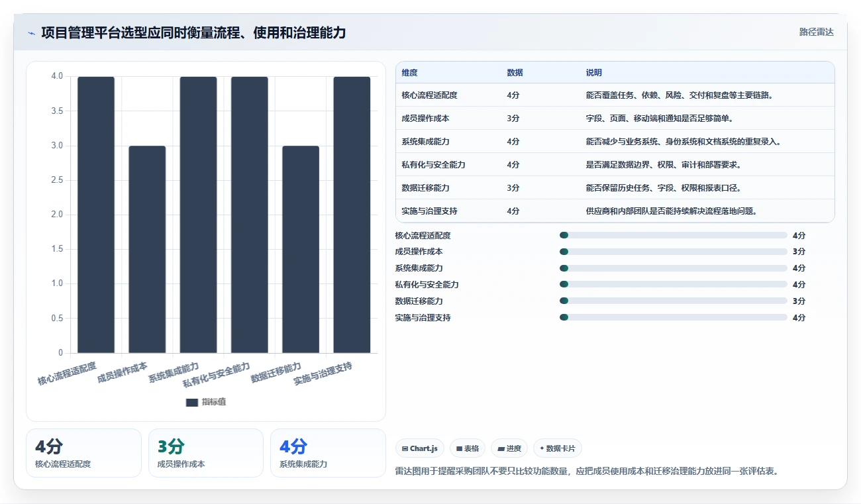The width and height of the screenshot is (861, 504).
Task: Click the 4分 value beside 实施与治理支持 progress
Action: tap(799, 317)
